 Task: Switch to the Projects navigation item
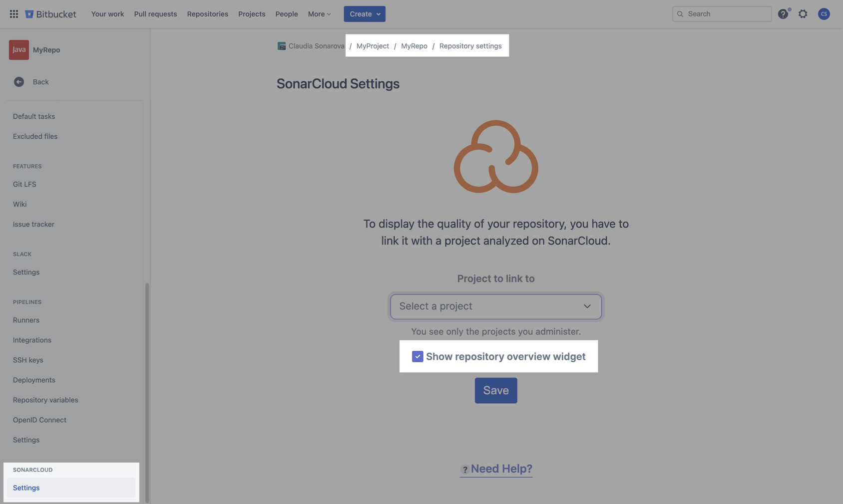click(252, 14)
